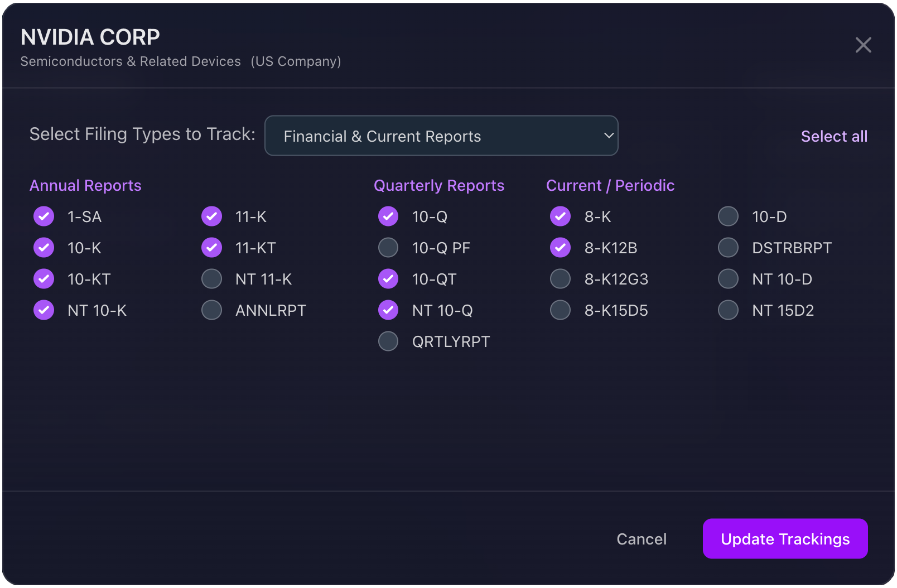The image size is (897, 588).
Task: Close the NVIDIA CORP dialog
Action: pos(863,45)
